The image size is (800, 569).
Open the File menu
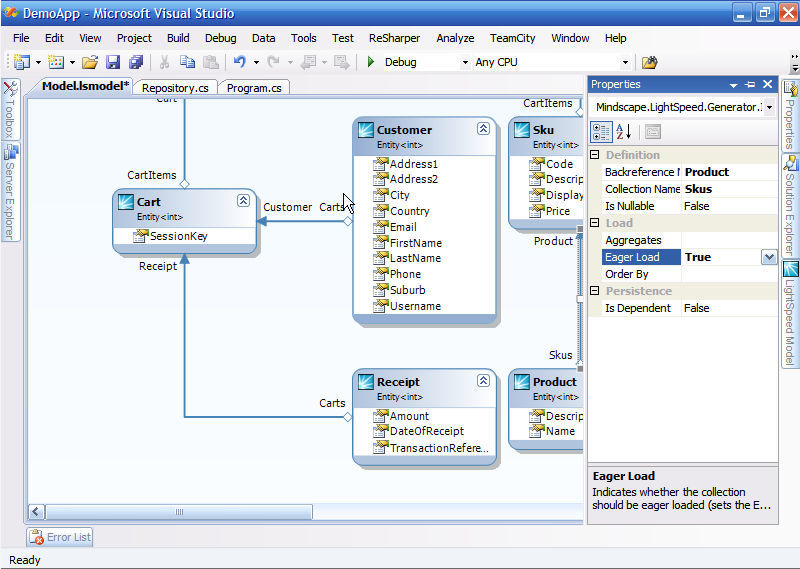click(x=21, y=38)
